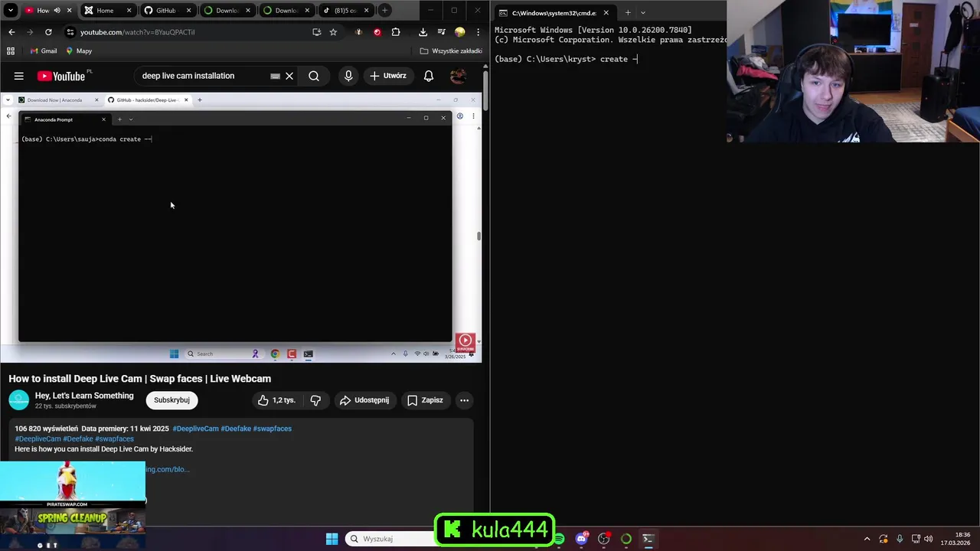Open more actions for the video
This screenshot has width=980, height=551.
click(x=464, y=400)
